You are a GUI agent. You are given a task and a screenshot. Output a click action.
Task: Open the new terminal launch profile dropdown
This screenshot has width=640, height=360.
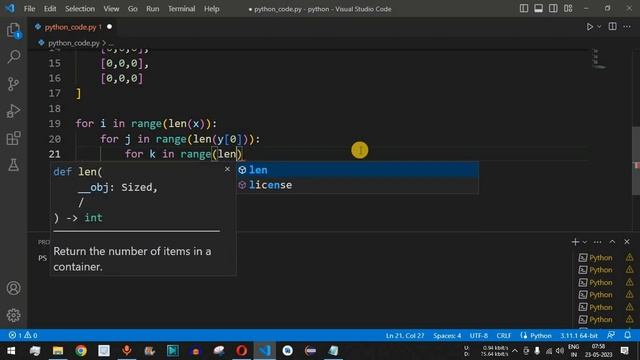pos(585,242)
